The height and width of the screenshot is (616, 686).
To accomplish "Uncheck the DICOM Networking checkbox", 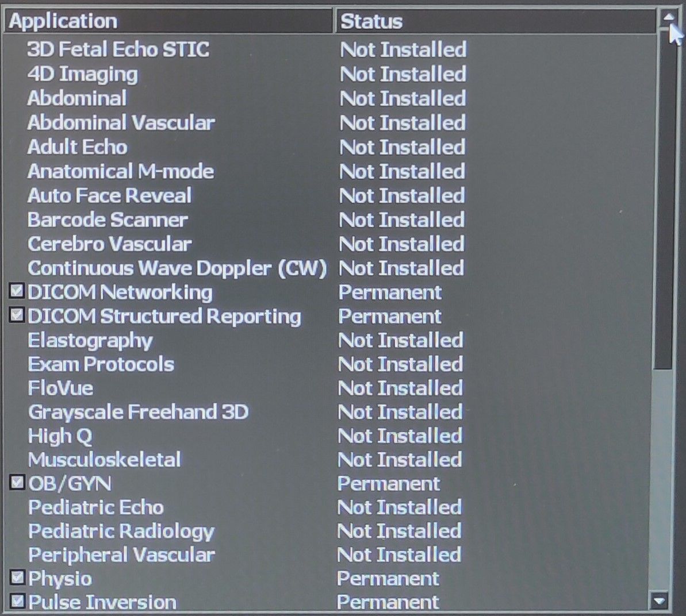I will pyautogui.click(x=17, y=291).
